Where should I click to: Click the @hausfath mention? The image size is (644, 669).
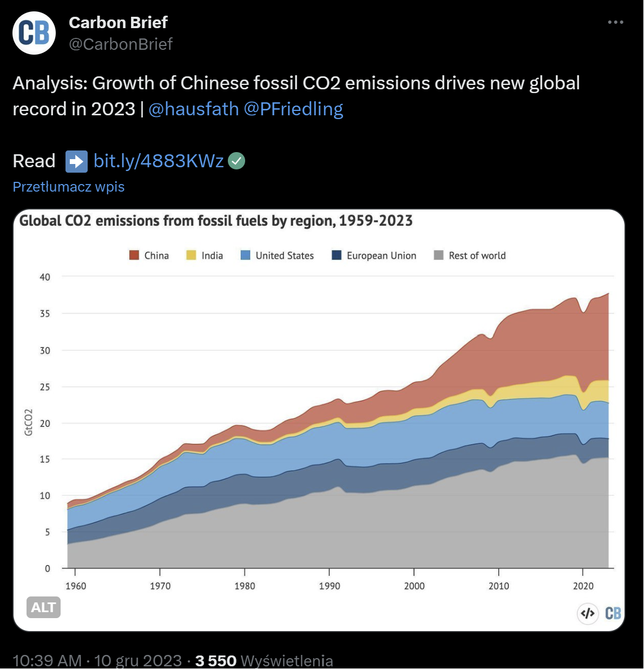pos(193,109)
